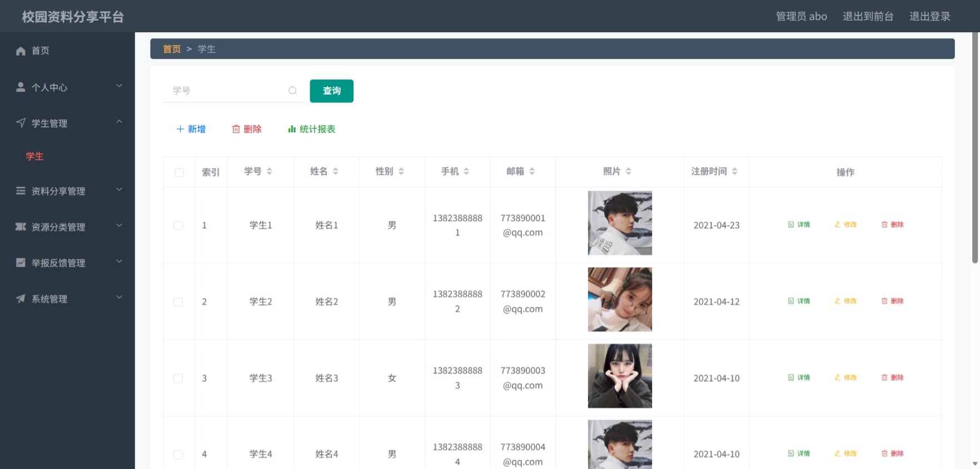
Task: Open the 举报反馈管理 sidebar menu
Action: 67,262
